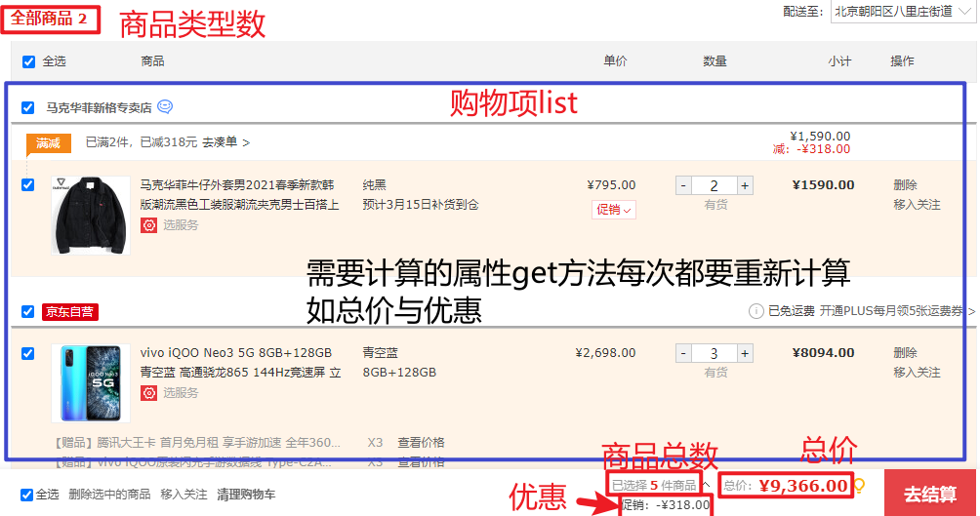Image resolution: width=980 pixels, height=516 pixels.
Task: Click the 马克华菲新格专卖店 shop name
Action: [99, 108]
